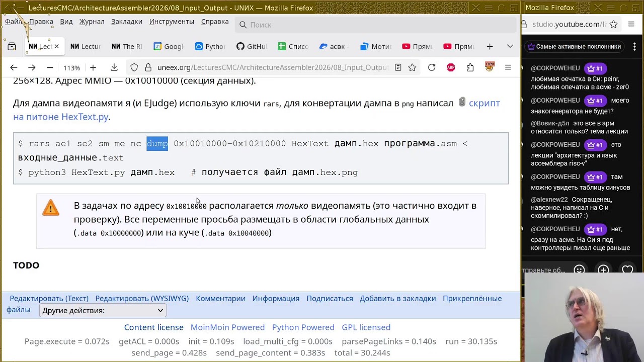Open the Правка menu
Viewport: 644px width, 362px height.
click(x=41, y=22)
